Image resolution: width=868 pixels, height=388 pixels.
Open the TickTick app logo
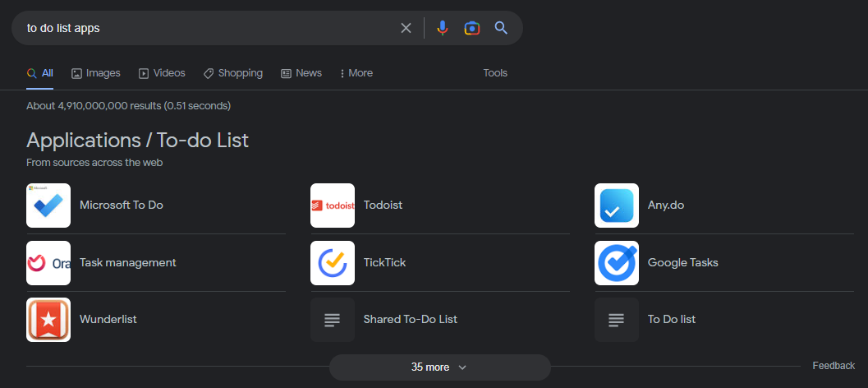click(332, 263)
